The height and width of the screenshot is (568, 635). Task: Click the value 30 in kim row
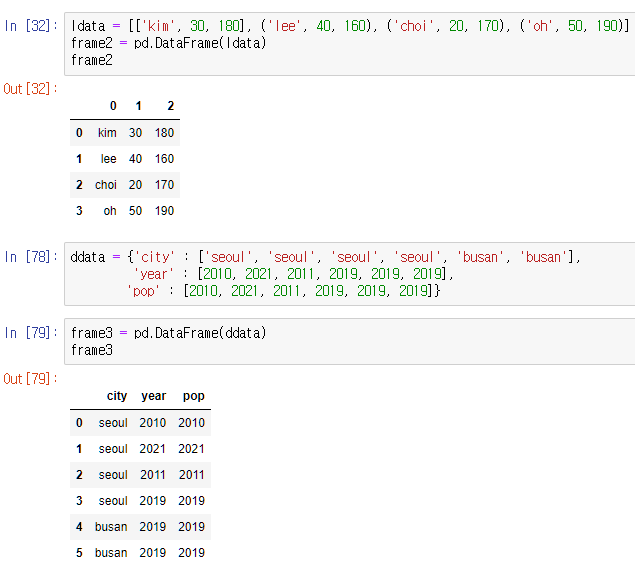click(x=135, y=133)
